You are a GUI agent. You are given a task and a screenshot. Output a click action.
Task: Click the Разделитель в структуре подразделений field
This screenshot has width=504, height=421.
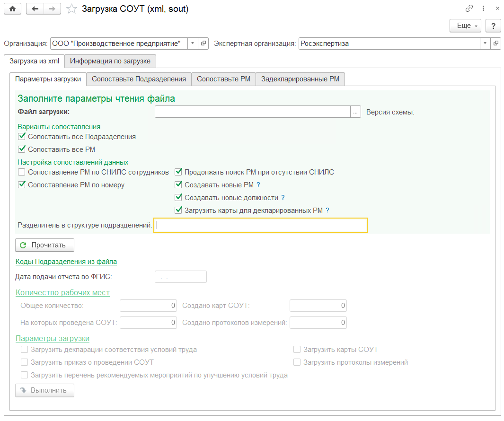click(x=260, y=225)
